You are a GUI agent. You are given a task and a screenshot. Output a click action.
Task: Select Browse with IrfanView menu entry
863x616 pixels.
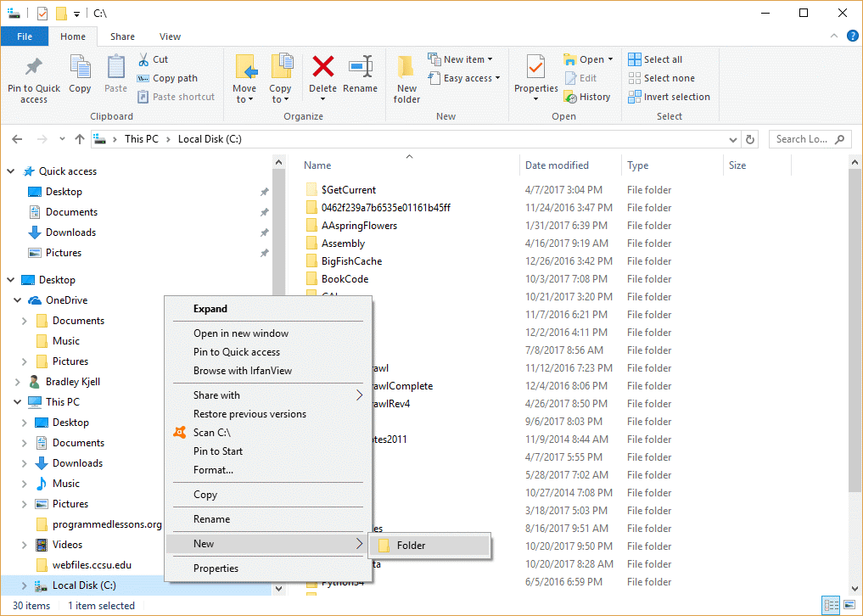coord(268,371)
